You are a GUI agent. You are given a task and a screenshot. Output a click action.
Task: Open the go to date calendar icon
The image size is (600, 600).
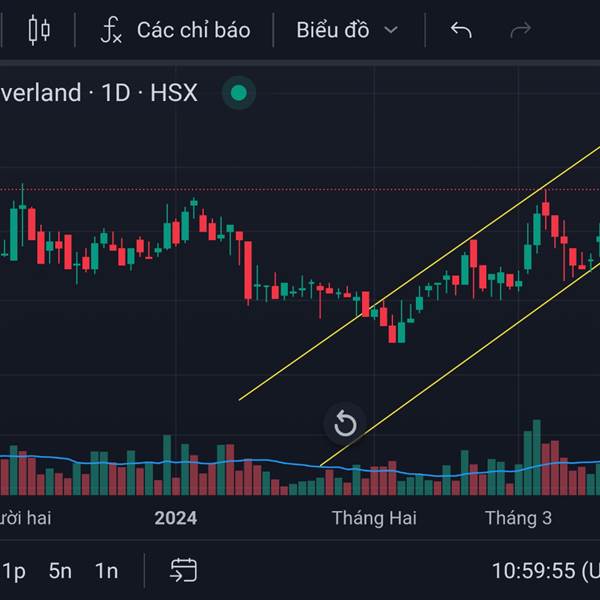[x=183, y=571]
